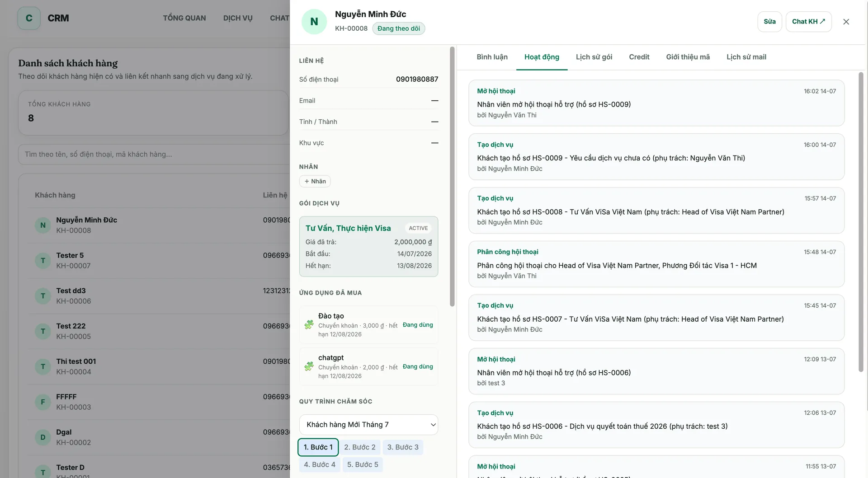Open Chat KH external link button
Screen dimensions: 868x478
(x=808, y=22)
